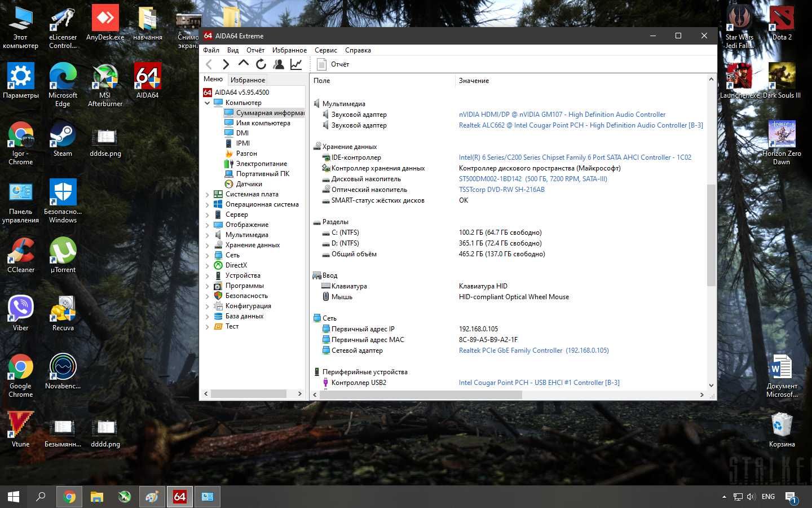Open Intel Cougar Point USB EHCI #1 link
Viewport: 812px width, 508px height.
tap(539, 383)
